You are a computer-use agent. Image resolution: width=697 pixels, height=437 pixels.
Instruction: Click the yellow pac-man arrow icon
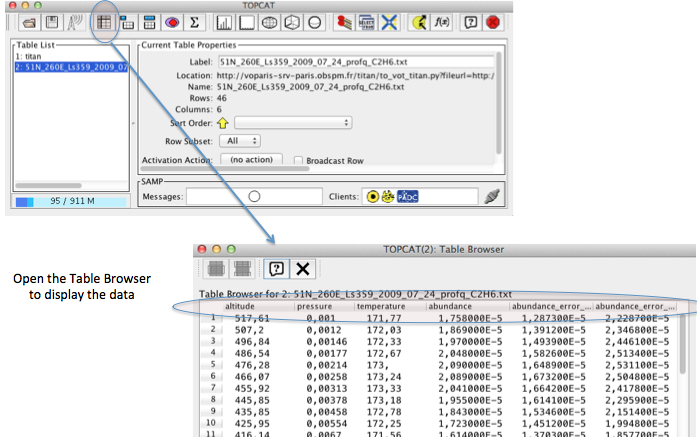419,23
